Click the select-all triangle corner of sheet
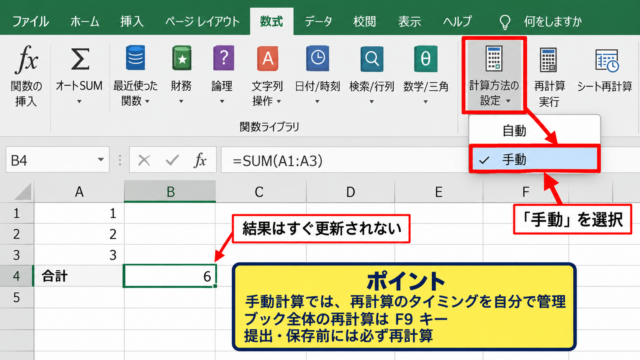 22,191
